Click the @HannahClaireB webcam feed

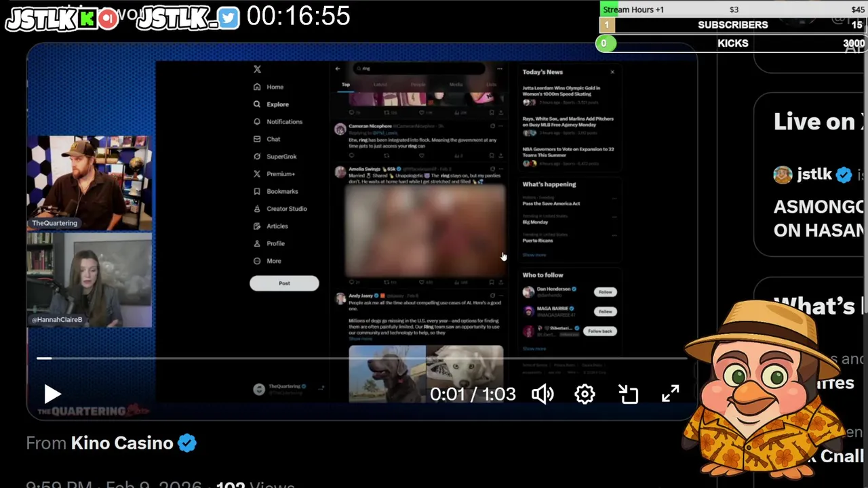point(90,279)
